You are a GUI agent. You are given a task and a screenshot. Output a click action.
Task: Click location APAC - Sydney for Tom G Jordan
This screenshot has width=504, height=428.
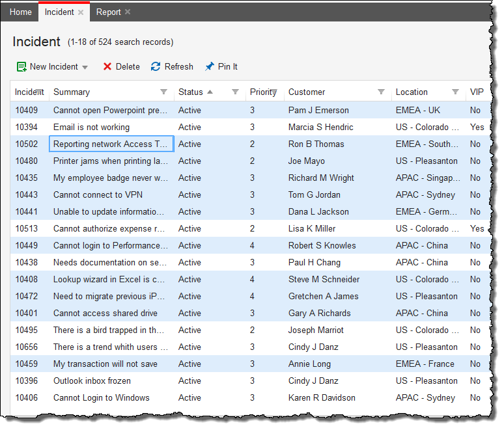click(x=425, y=195)
